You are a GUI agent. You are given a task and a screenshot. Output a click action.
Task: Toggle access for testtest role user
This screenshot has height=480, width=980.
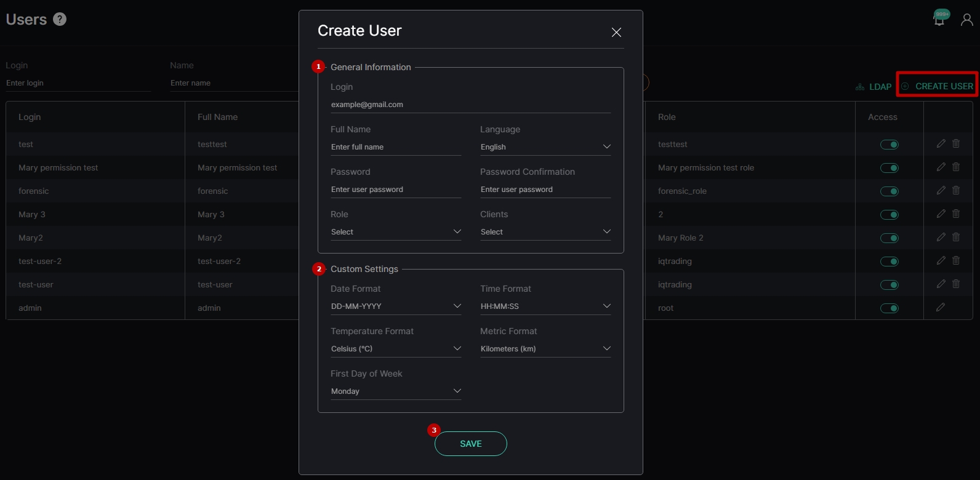tap(890, 145)
